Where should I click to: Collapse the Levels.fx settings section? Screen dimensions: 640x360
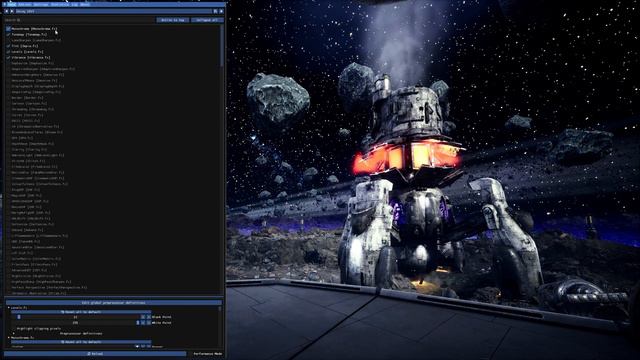tap(9, 308)
